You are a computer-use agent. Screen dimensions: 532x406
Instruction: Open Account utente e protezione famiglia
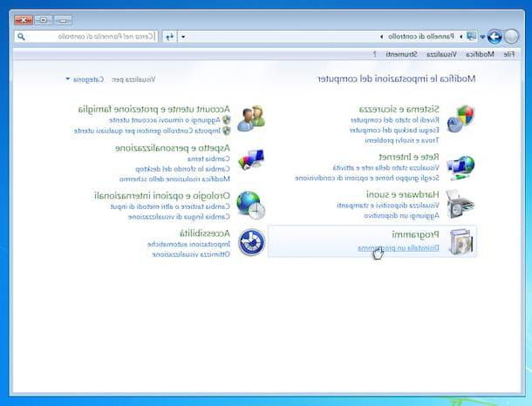(154, 109)
